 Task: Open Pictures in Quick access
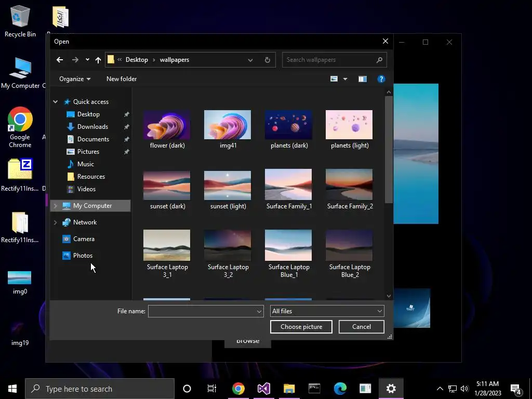click(x=88, y=152)
